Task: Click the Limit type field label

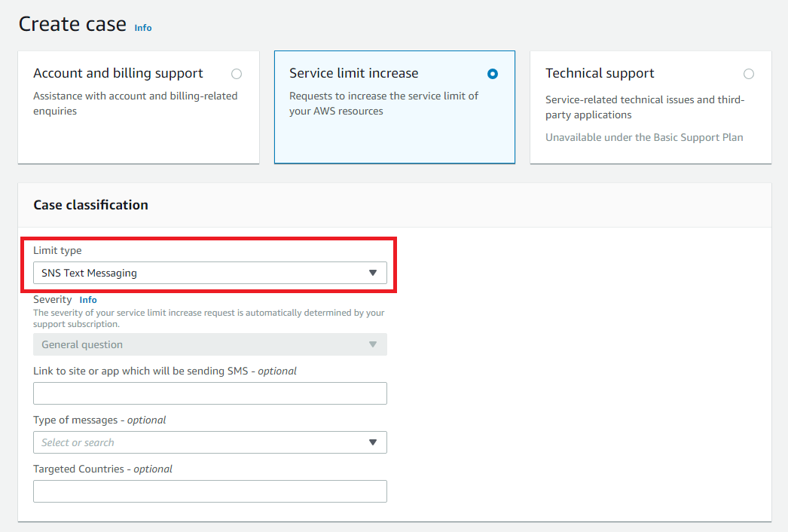Action: [57, 250]
